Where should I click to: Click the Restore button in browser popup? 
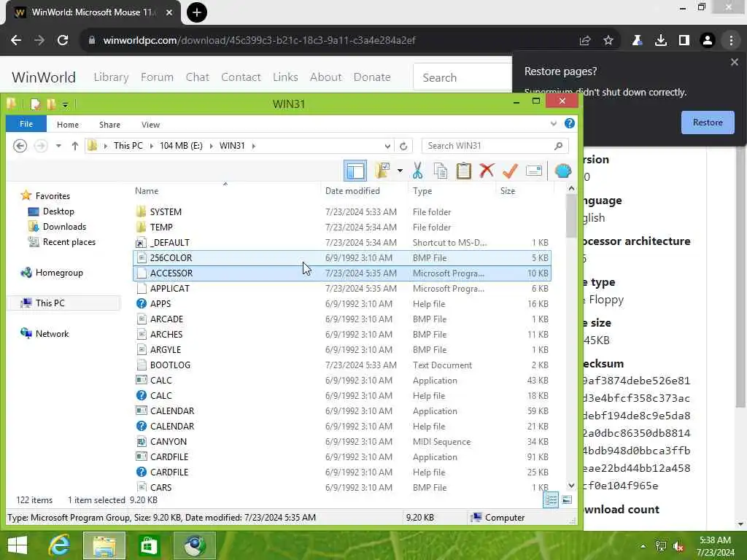(708, 122)
